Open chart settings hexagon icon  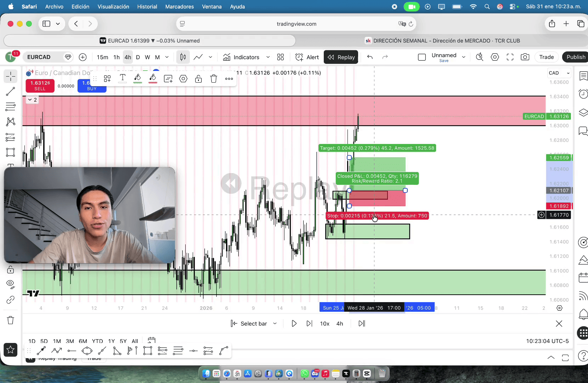coord(495,57)
